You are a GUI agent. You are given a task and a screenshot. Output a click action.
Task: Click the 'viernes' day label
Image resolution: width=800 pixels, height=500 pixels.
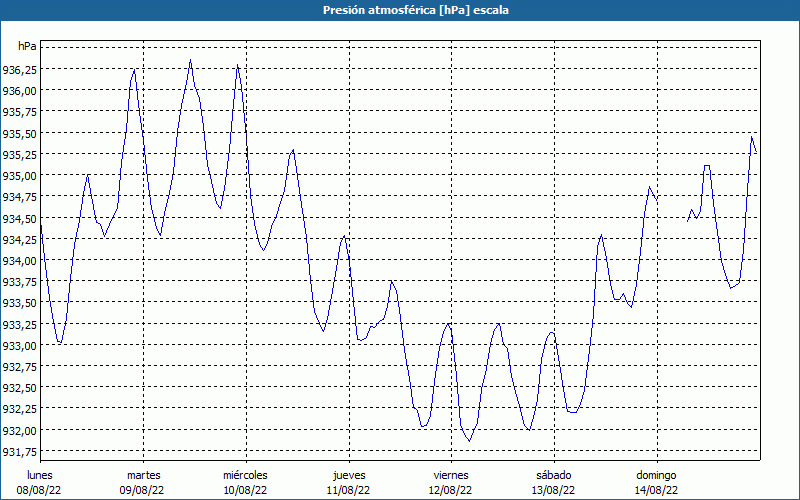[x=451, y=475]
